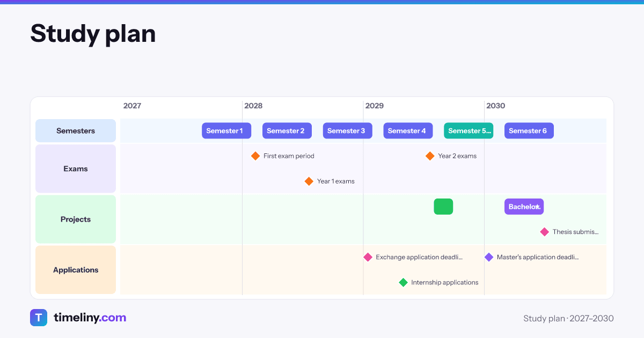Click the "Thesis submis..." label text

[x=575, y=232]
